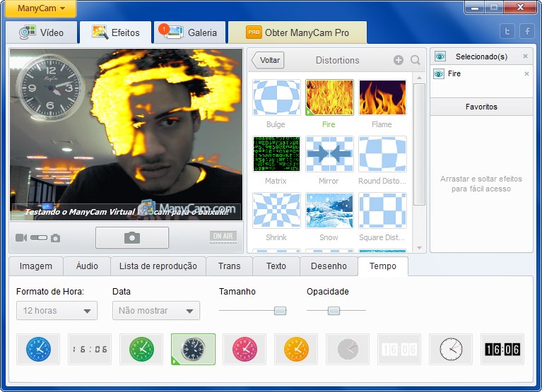Remove the Fire effect from selected list
This screenshot has width=542, height=392.
tap(526, 73)
